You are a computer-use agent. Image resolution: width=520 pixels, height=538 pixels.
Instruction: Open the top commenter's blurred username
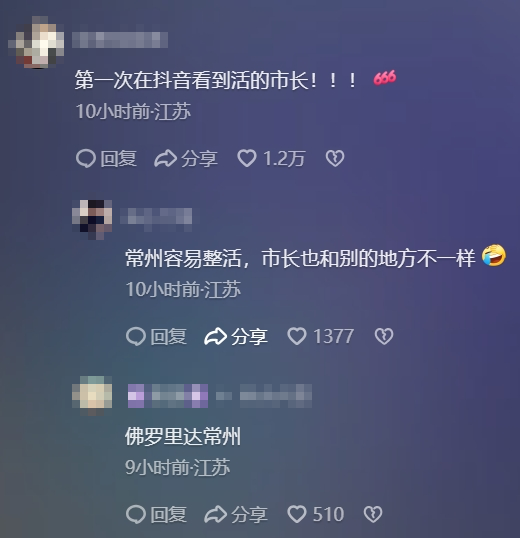tap(120, 40)
